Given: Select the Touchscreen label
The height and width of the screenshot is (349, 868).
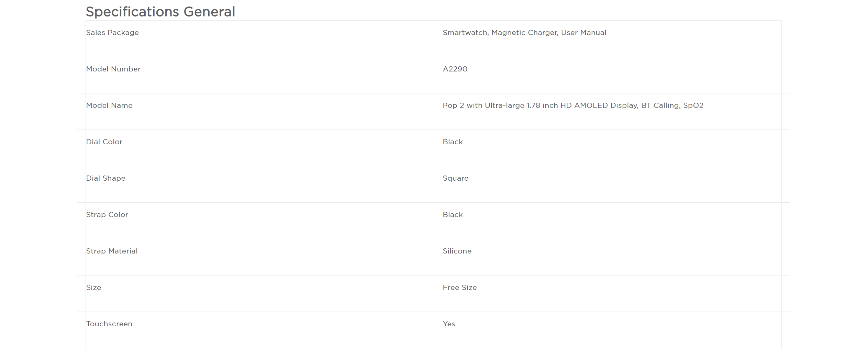Looking at the screenshot, I should 109,324.
